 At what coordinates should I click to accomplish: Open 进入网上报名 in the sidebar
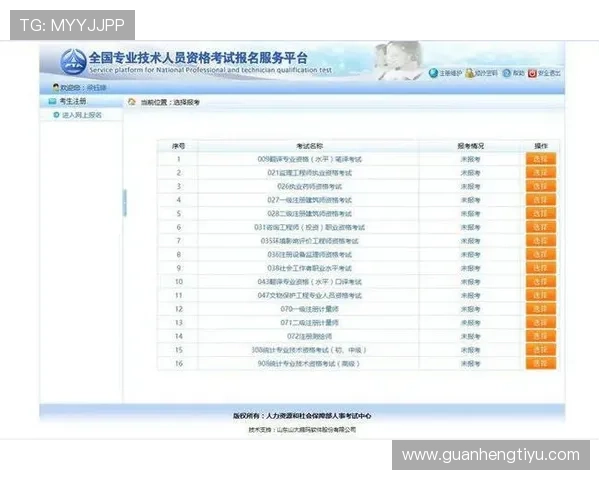(x=82, y=115)
